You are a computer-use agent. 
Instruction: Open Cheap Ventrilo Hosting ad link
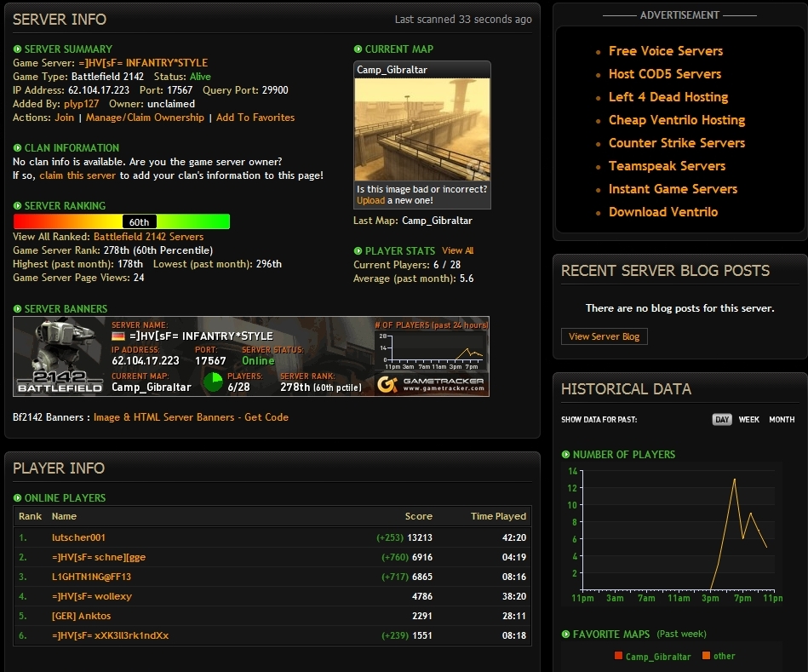click(677, 120)
